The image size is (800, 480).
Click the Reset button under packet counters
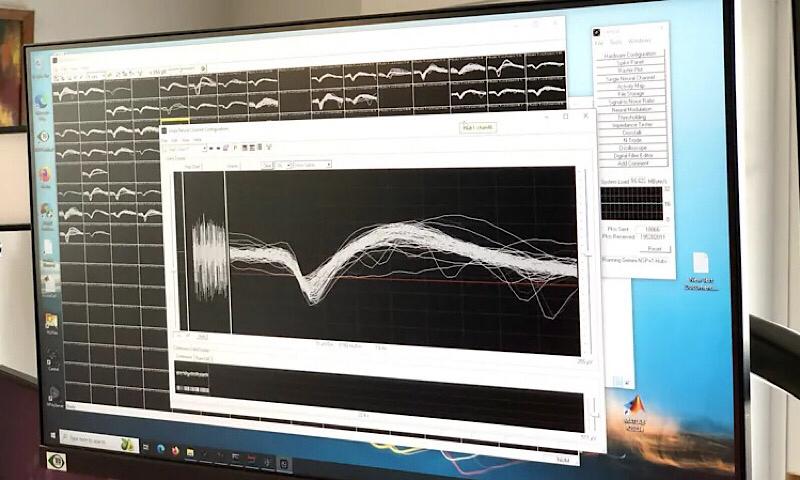click(653, 248)
